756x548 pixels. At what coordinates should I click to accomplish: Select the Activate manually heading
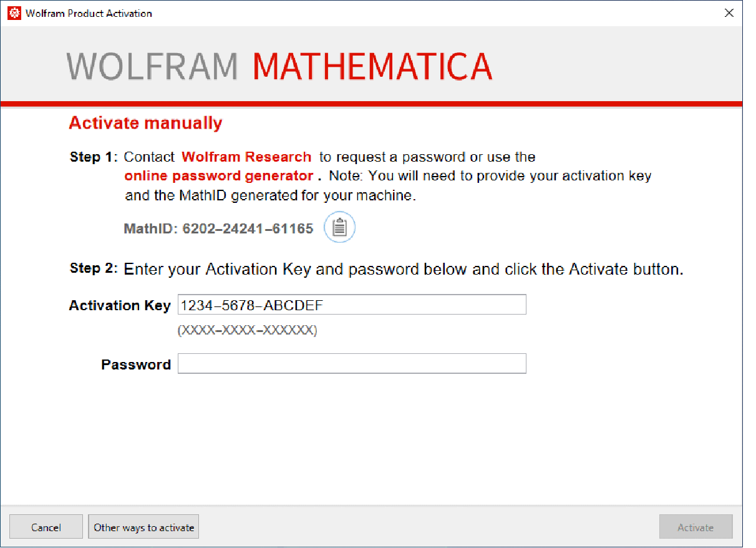pyautogui.click(x=145, y=123)
